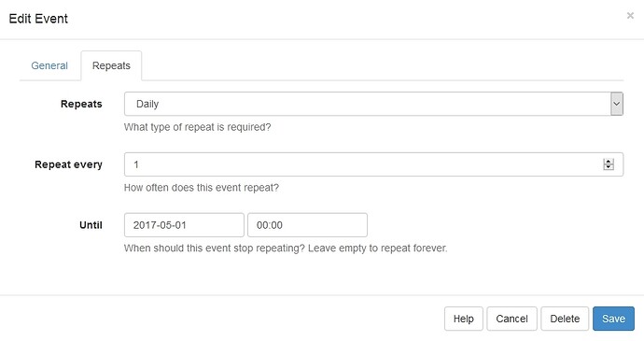Click the Until label
The width and height of the screenshot is (644, 341).
(x=91, y=224)
